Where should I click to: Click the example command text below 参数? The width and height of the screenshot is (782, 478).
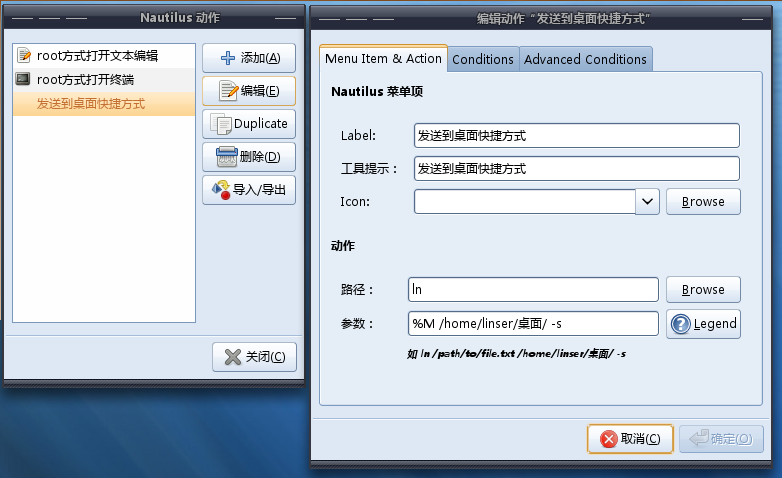[x=516, y=354]
